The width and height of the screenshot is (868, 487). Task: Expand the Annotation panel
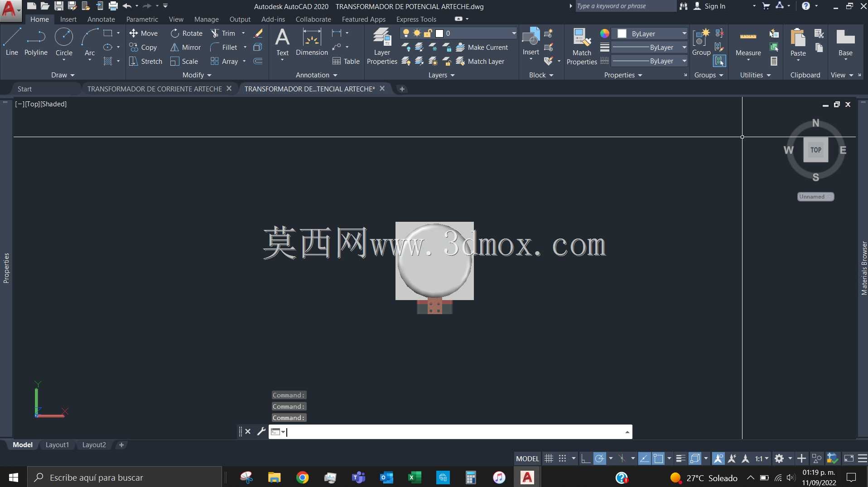tap(316, 75)
